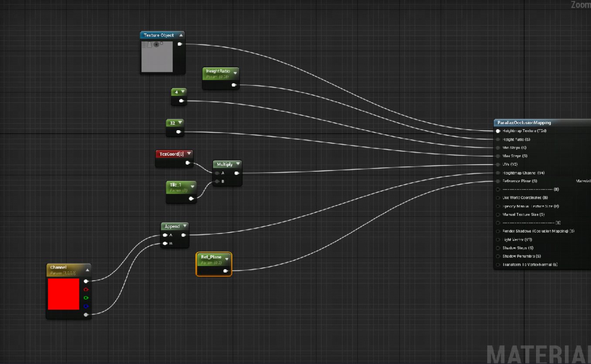Select the Ref_Plane node title
This screenshot has height=364, width=591.
point(211,257)
